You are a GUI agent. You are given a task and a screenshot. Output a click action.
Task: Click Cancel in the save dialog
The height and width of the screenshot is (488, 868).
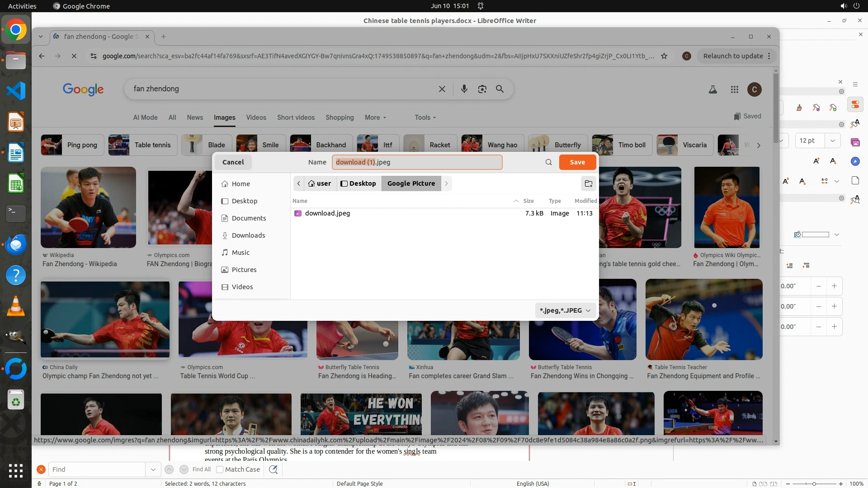tap(233, 162)
